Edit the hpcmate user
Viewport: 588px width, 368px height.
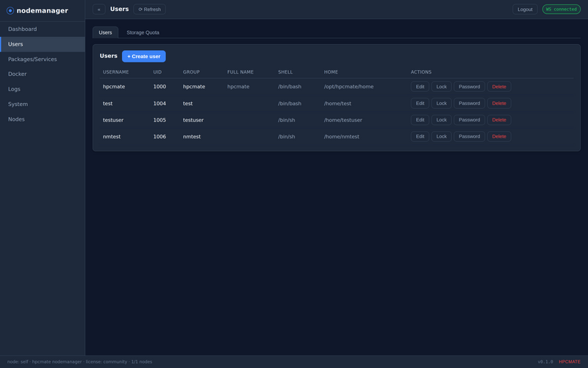coord(420,86)
